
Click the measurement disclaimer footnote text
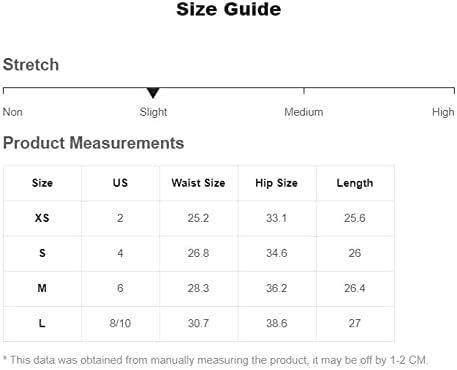click(x=215, y=360)
